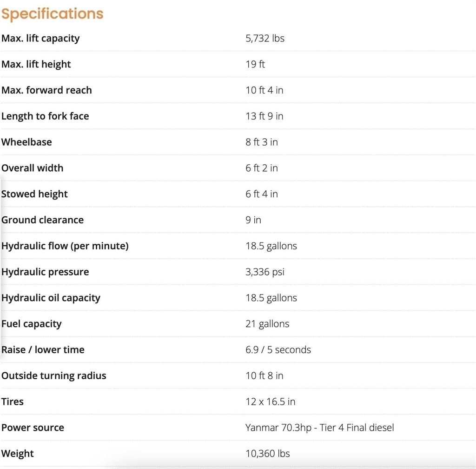
Task: Select the 10 ft 8 in turning radius value
Action: pos(264,376)
